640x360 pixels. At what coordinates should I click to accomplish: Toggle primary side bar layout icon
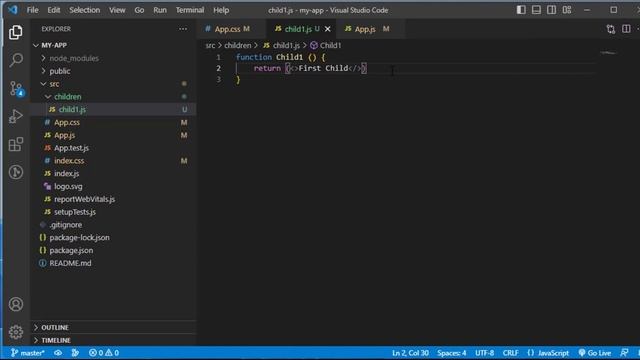(x=521, y=10)
